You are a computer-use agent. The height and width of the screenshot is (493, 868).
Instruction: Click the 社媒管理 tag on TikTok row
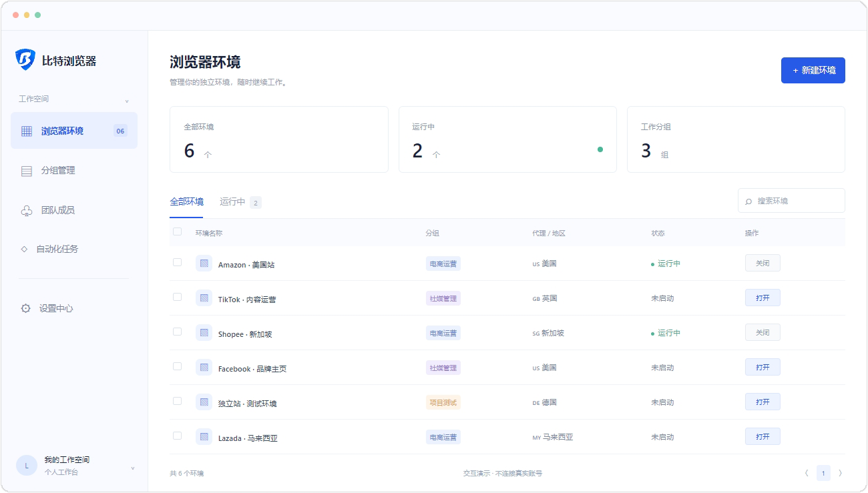tap(443, 298)
